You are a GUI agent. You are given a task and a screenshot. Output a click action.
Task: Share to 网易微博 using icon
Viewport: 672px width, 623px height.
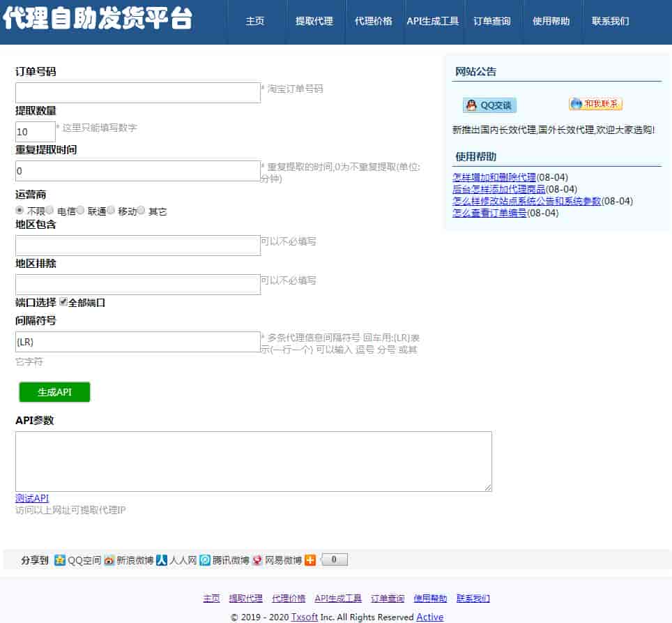point(257,560)
